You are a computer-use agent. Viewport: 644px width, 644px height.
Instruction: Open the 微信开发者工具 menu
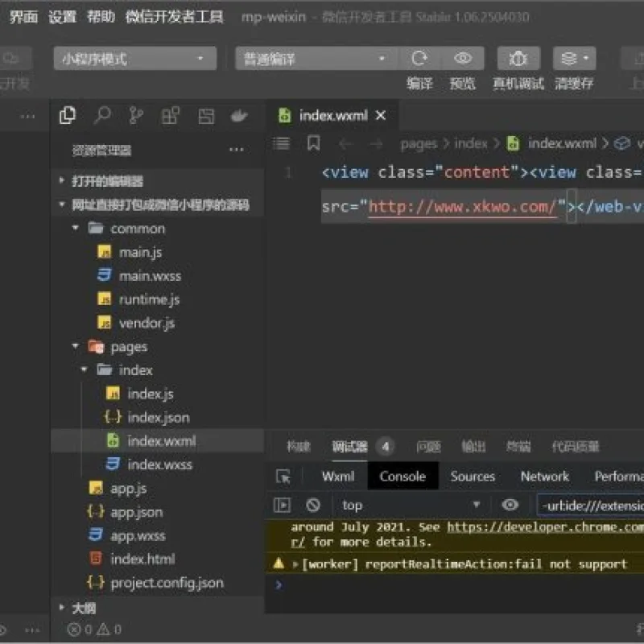pyautogui.click(x=175, y=17)
